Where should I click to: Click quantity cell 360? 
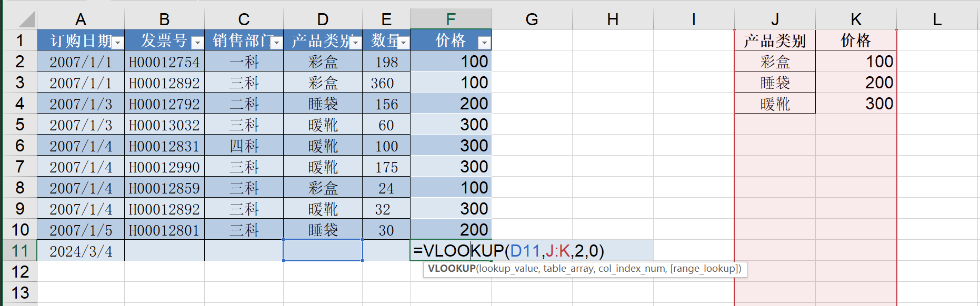coord(386,83)
